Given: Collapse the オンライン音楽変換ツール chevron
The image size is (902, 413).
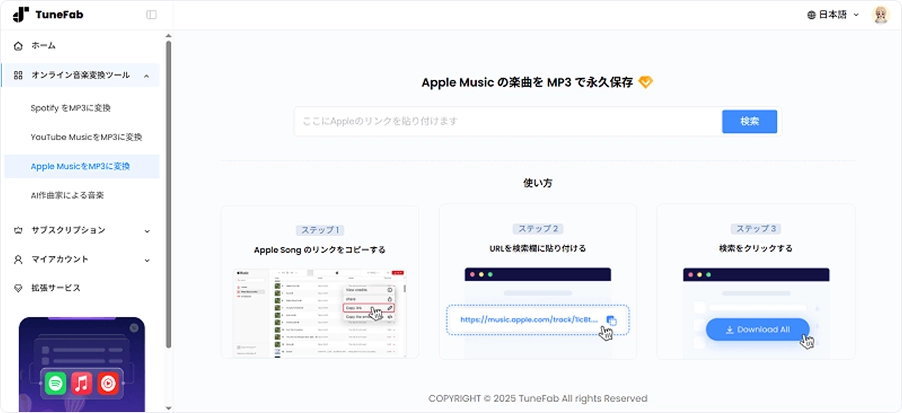Looking at the screenshot, I should pos(147,76).
